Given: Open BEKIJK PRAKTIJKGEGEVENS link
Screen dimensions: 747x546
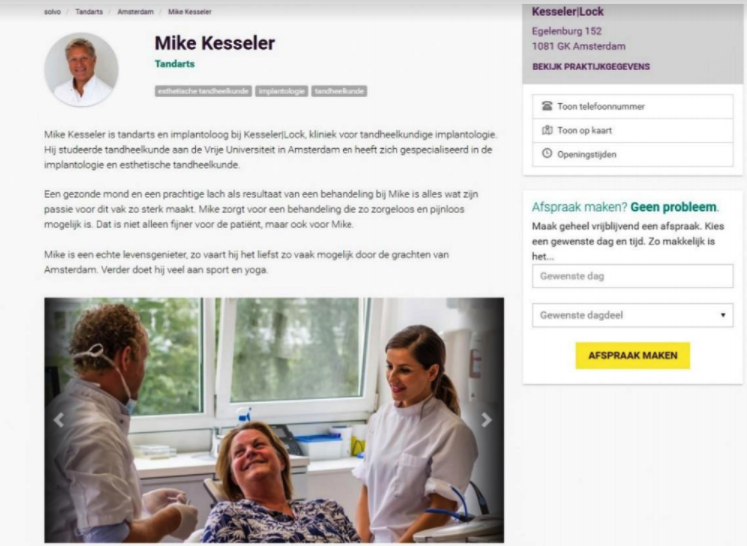Looking at the screenshot, I should click(x=591, y=67).
